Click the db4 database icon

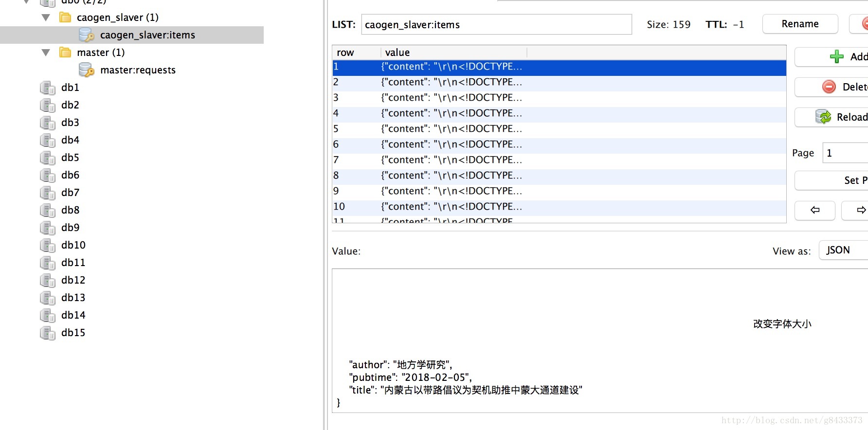coord(48,141)
